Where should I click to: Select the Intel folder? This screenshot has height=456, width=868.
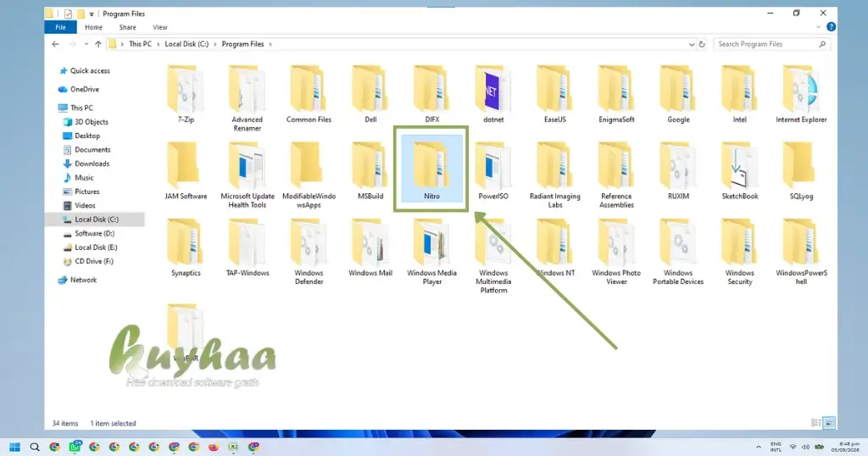coord(739,94)
